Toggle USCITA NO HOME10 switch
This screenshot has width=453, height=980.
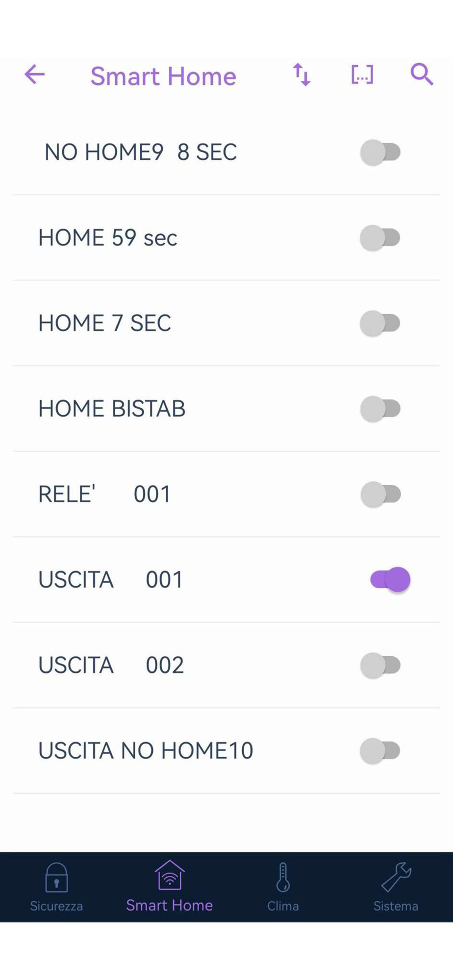click(x=380, y=751)
